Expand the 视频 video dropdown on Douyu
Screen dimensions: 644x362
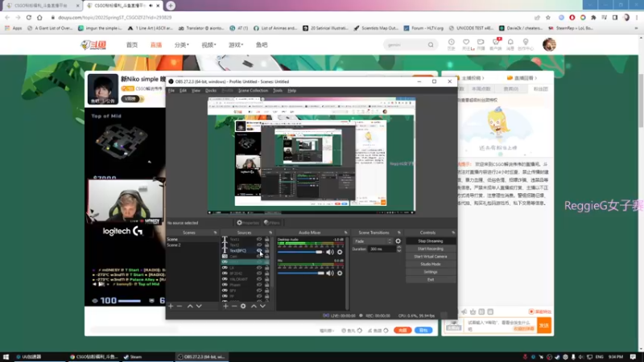point(208,45)
